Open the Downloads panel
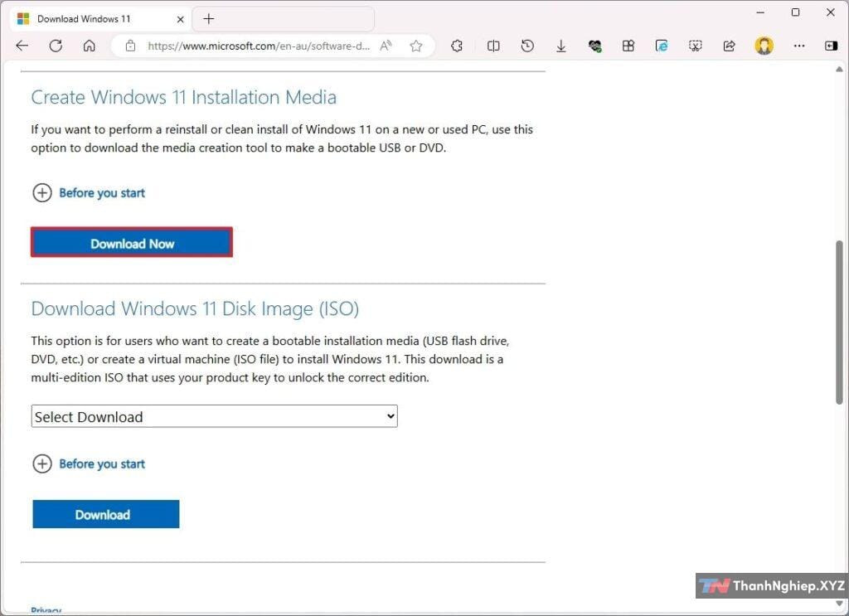 pyautogui.click(x=561, y=46)
